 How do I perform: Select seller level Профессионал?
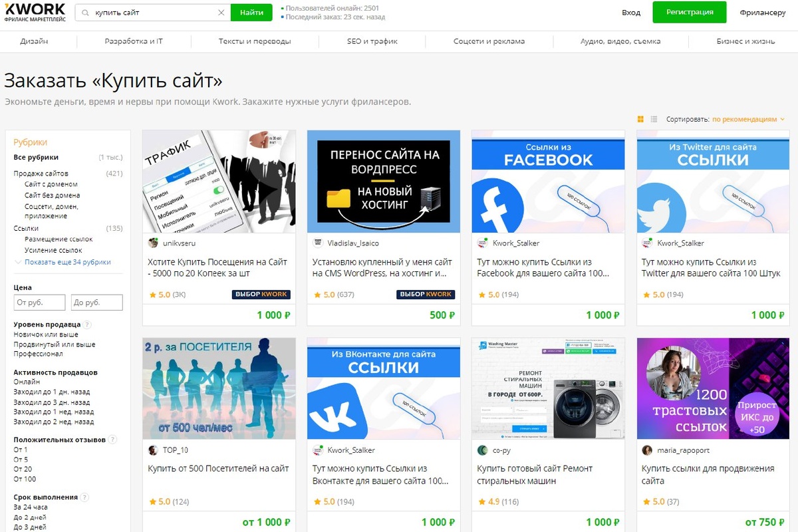coord(38,354)
